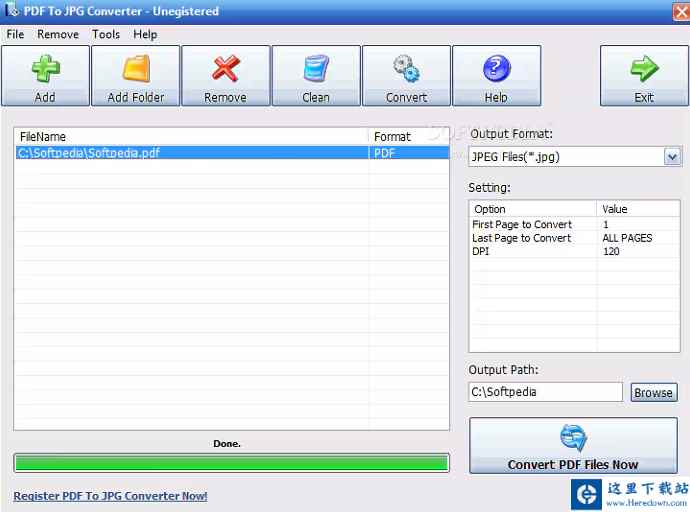Image resolution: width=690 pixels, height=512 pixels.
Task: Click the Add Folder toolbar button
Action: pos(136,76)
